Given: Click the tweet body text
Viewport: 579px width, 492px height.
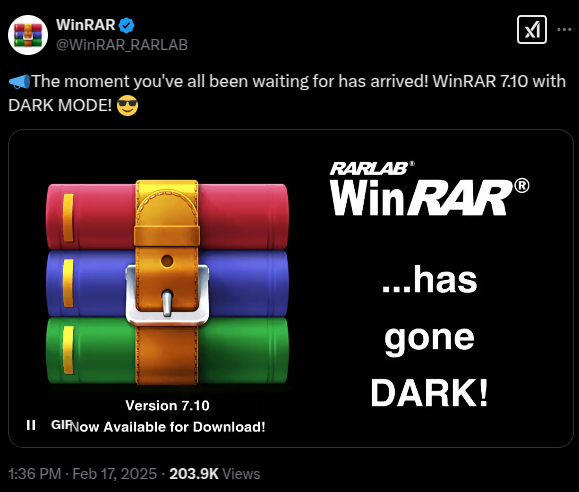Looking at the screenshot, I should (287, 93).
